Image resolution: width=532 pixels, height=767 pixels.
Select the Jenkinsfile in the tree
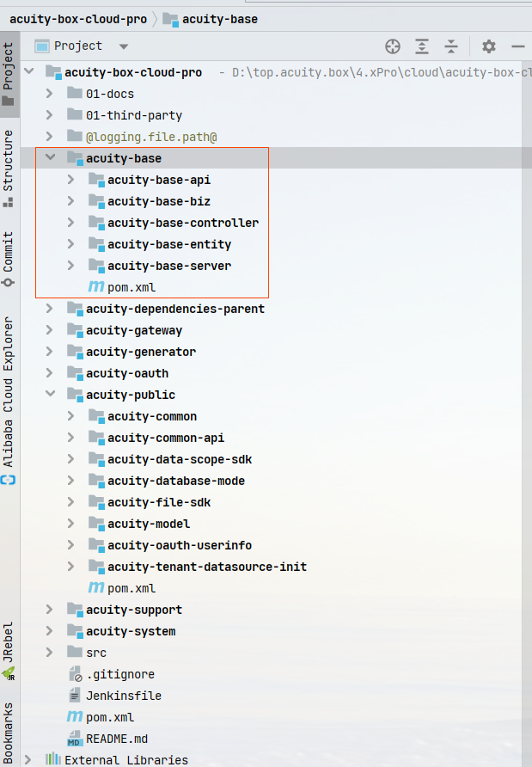point(123,696)
